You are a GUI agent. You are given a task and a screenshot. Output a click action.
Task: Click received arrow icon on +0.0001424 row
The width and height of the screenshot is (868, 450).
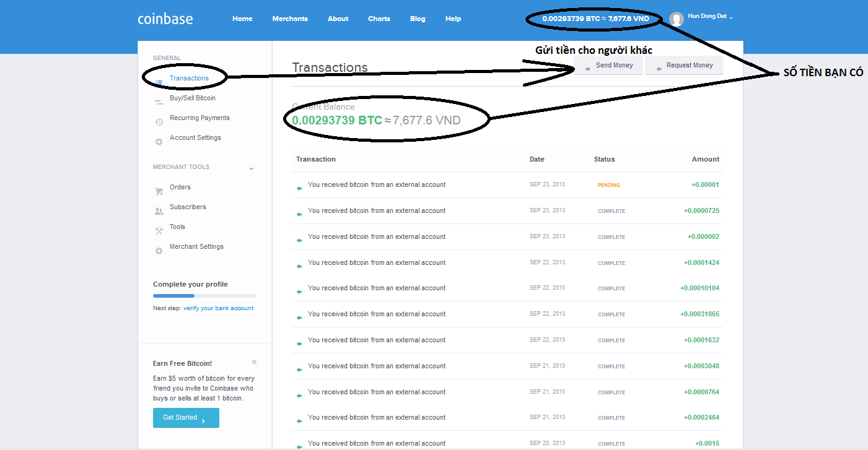[299, 266]
